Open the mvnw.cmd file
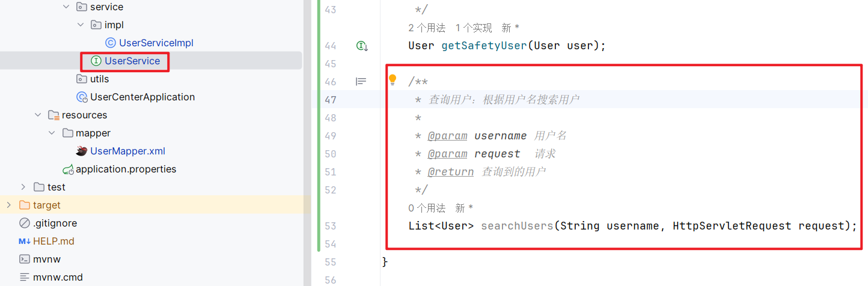The height and width of the screenshot is (286, 868). [x=58, y=277]
